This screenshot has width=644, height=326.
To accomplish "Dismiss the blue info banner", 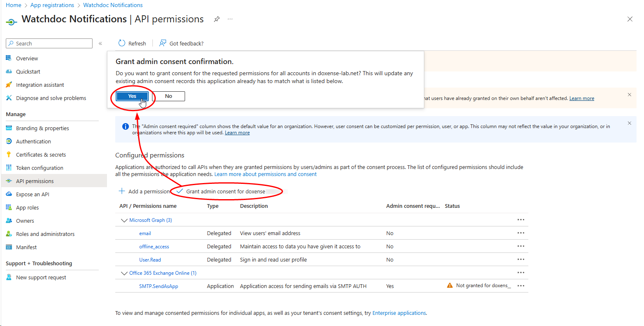I will tap(630, 123).
